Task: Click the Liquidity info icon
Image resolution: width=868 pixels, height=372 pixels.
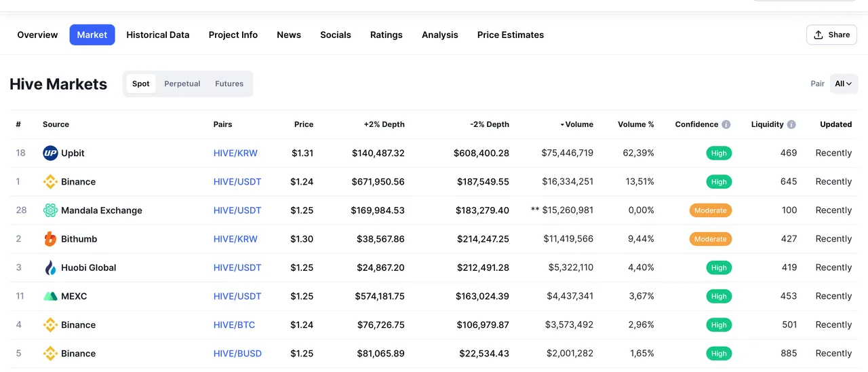Action: pyautogui.click(x=791, y=125)
